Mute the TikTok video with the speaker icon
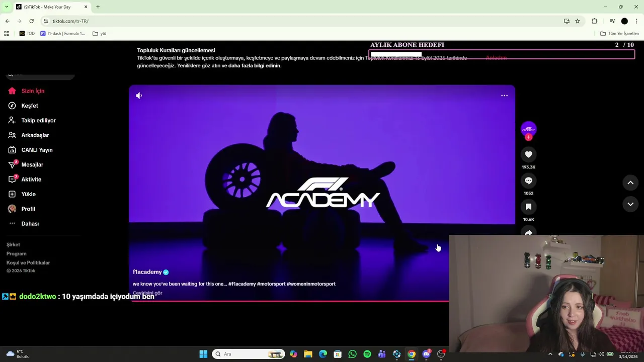Viewport: 644px width, 362px height. point(139,96)
